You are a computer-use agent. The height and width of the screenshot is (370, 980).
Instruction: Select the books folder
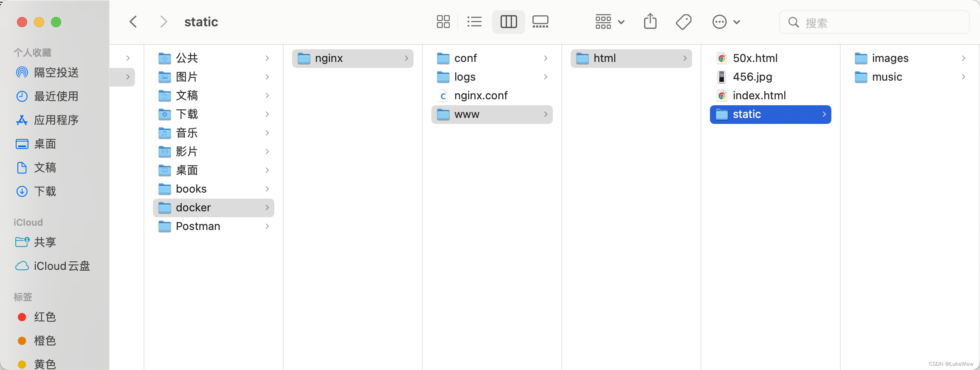click(x=214, y=189)
